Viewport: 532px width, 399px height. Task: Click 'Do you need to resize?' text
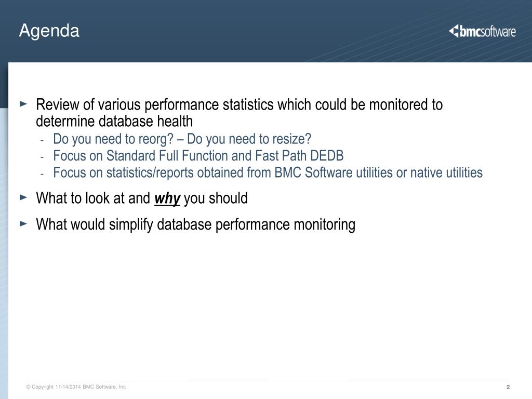249,139
